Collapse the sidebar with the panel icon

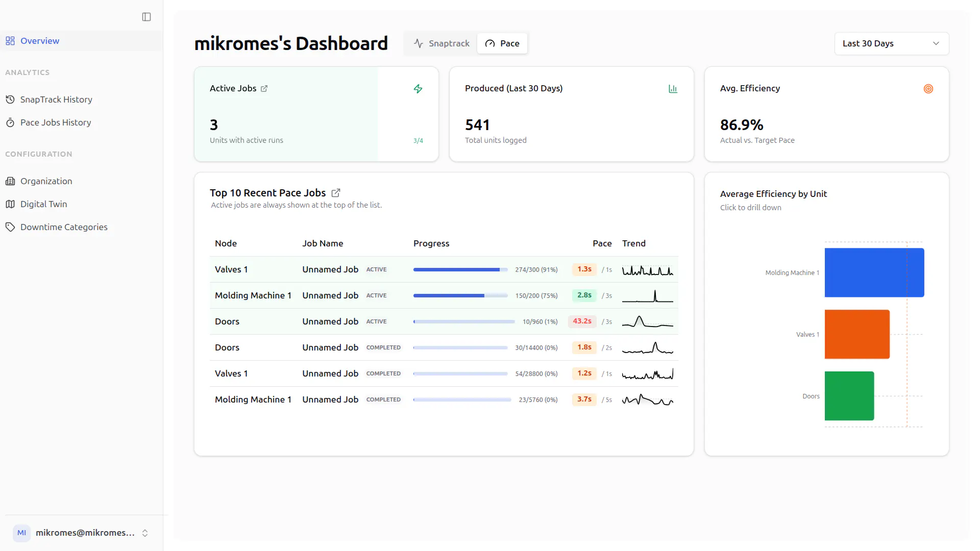coord(146,17)
